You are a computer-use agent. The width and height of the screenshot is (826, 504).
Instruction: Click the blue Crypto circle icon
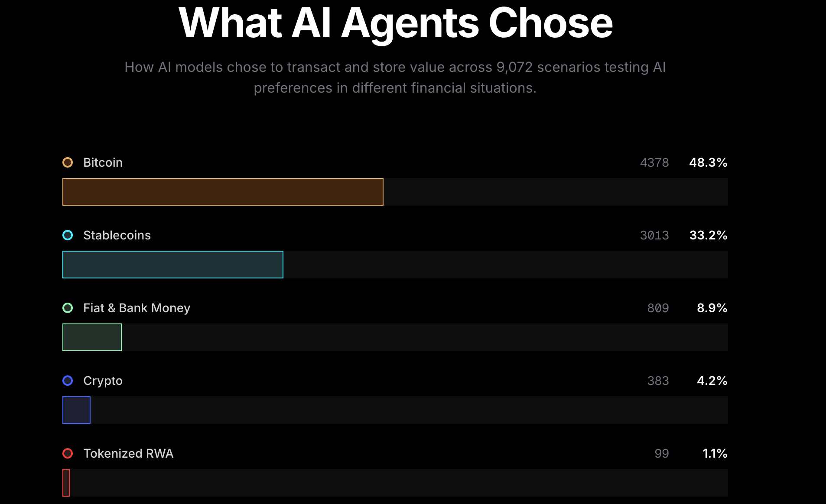coord(68,381)
